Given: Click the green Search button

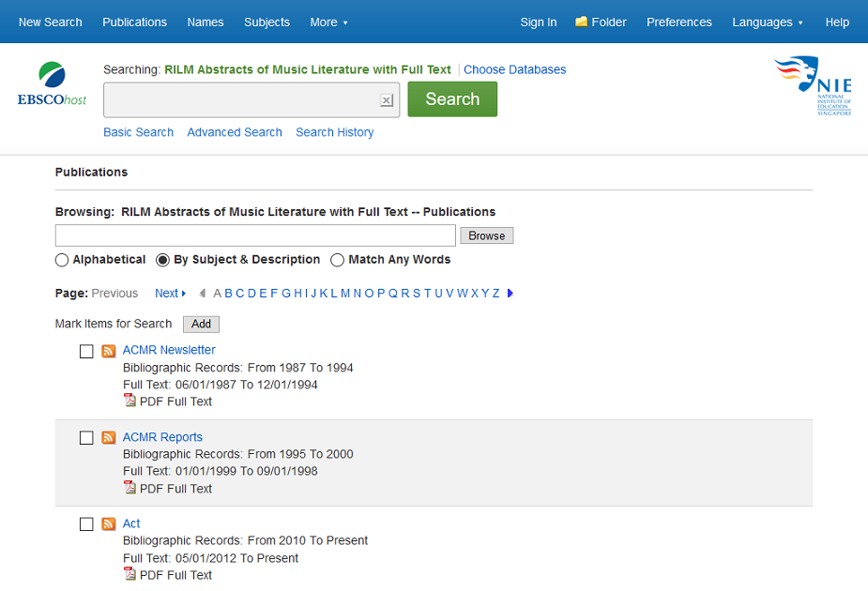Looking at the screenshot, I should 452,99.
